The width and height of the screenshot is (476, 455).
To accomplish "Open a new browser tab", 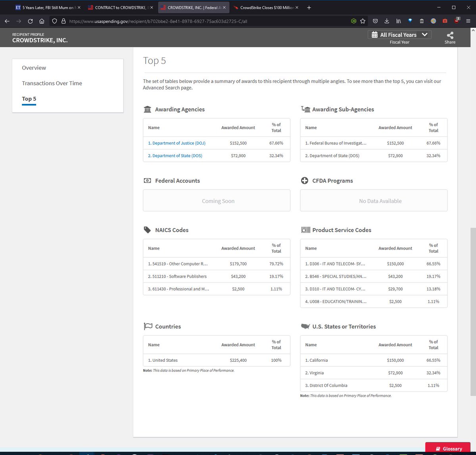I will (x=309, y=8).
